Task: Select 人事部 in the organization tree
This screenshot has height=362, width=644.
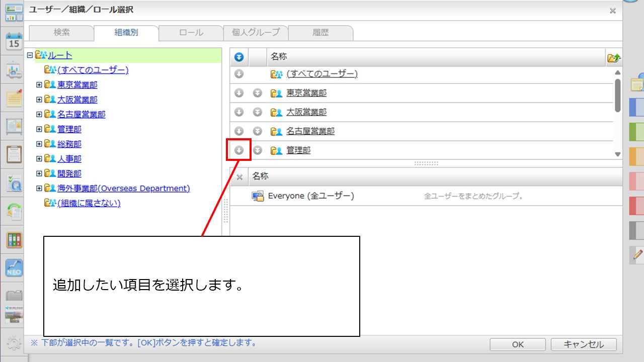Action: (69, 158)
